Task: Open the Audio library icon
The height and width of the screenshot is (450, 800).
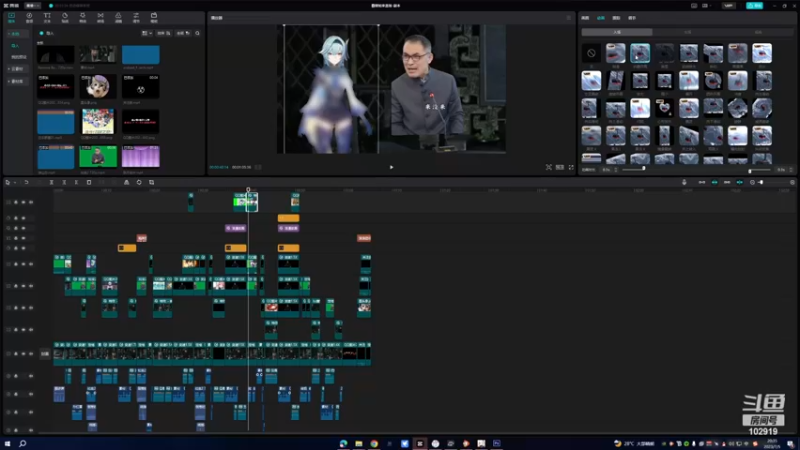Action: point(29,18)
